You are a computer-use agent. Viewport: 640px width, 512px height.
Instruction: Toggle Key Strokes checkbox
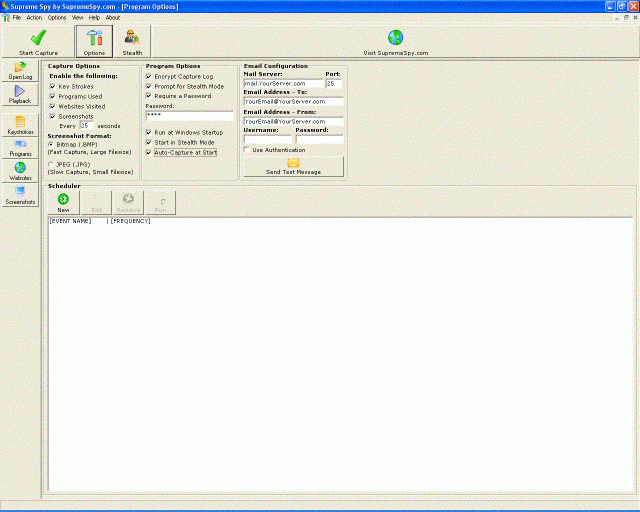point(52,87)
